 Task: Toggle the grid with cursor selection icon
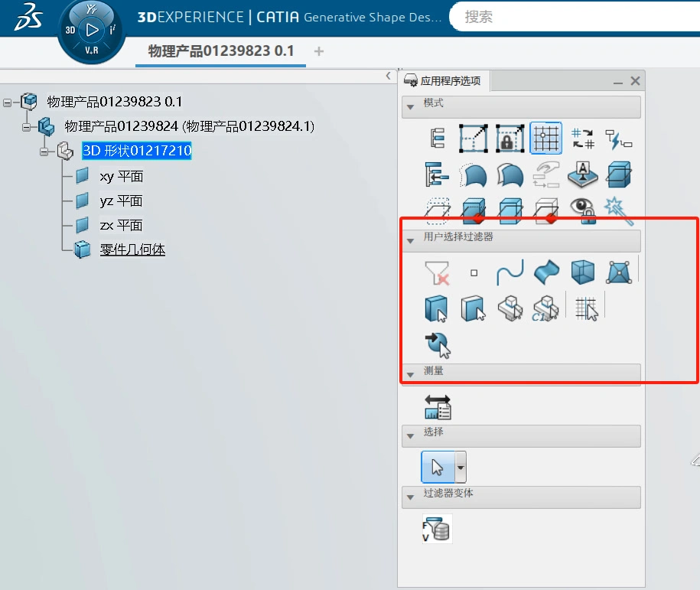586,308
